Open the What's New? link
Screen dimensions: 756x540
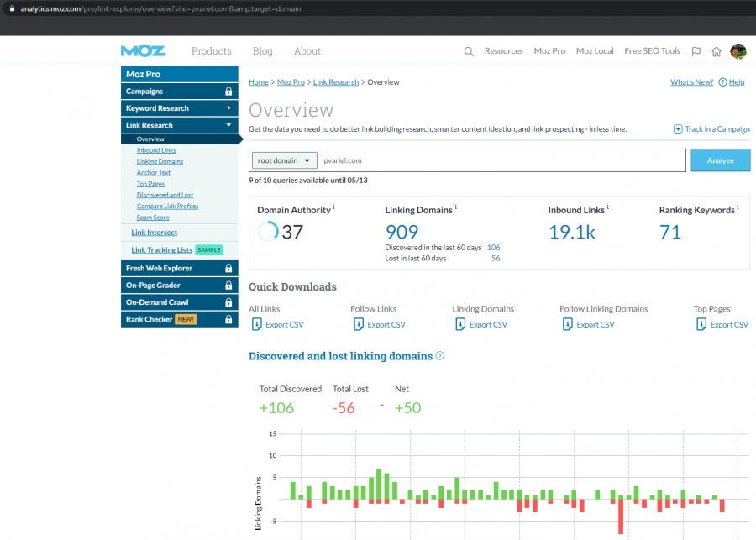point(692,82)
